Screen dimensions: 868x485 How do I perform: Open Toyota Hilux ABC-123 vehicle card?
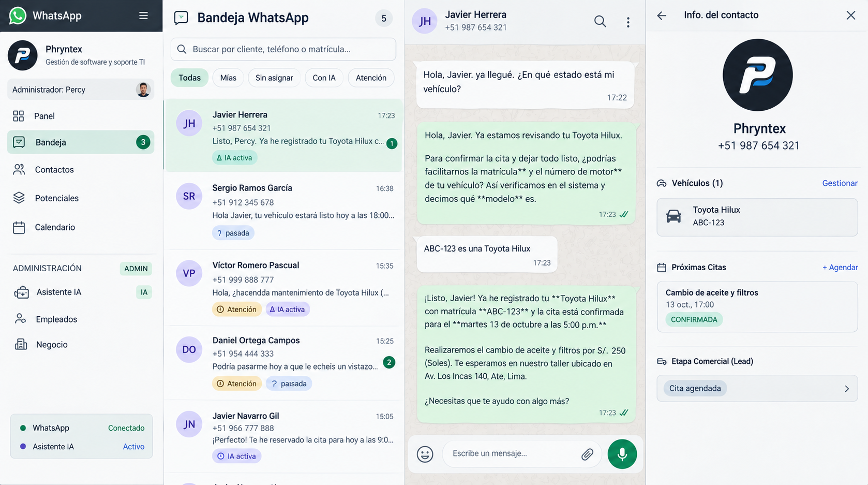point(757,217)
